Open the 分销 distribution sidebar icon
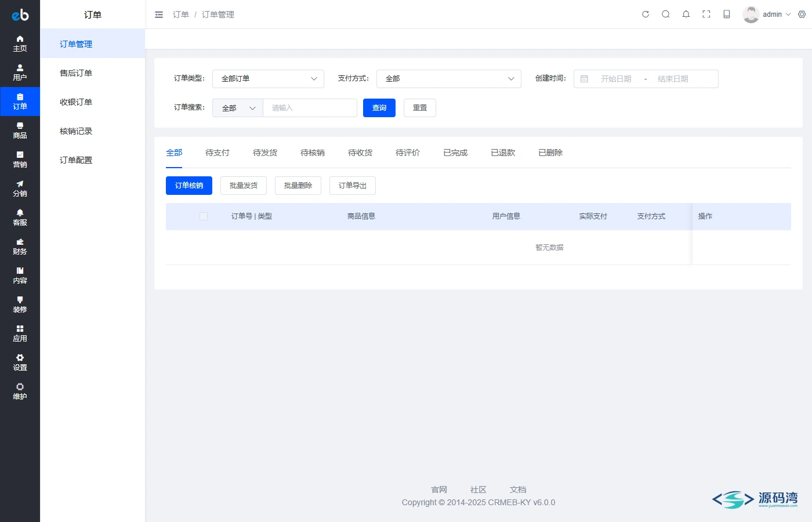Viewport: 812px width, 522px height. coord(20,188)
